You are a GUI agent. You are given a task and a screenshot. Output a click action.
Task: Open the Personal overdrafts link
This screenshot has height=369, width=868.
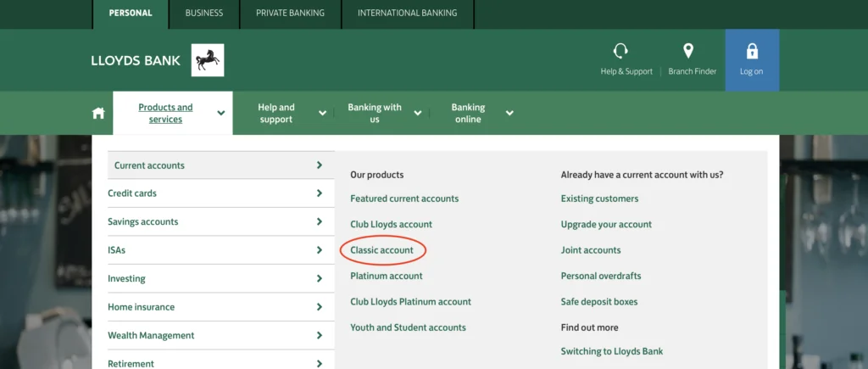coord(601,276)
